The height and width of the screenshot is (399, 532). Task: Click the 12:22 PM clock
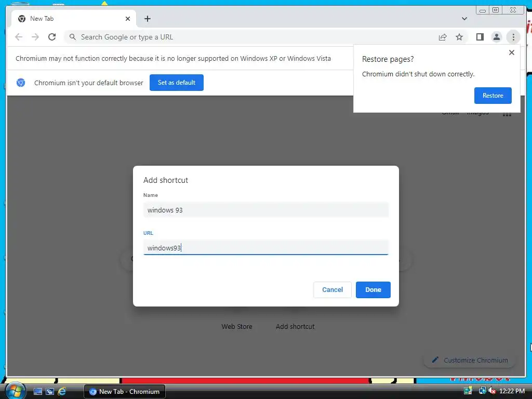[512, 391]
